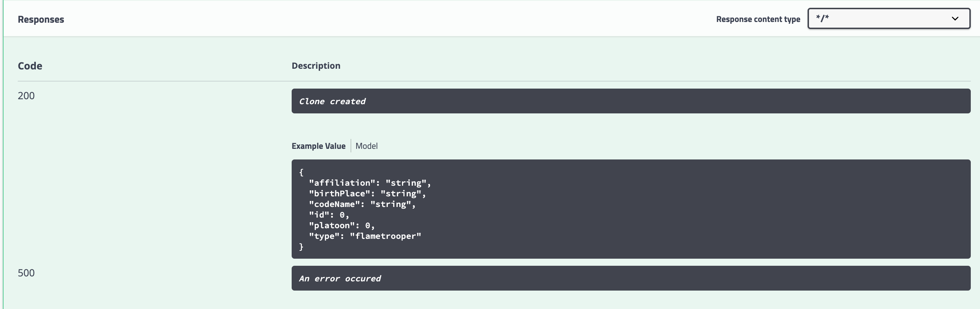Click the "affiliation" line in example JSON

(x=370, y=183)
